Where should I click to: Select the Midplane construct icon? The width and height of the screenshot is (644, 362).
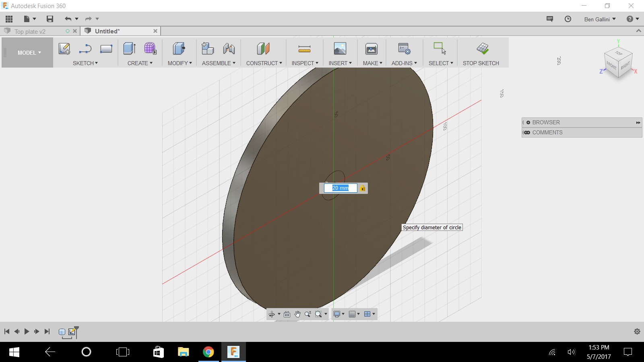(263, 49)
